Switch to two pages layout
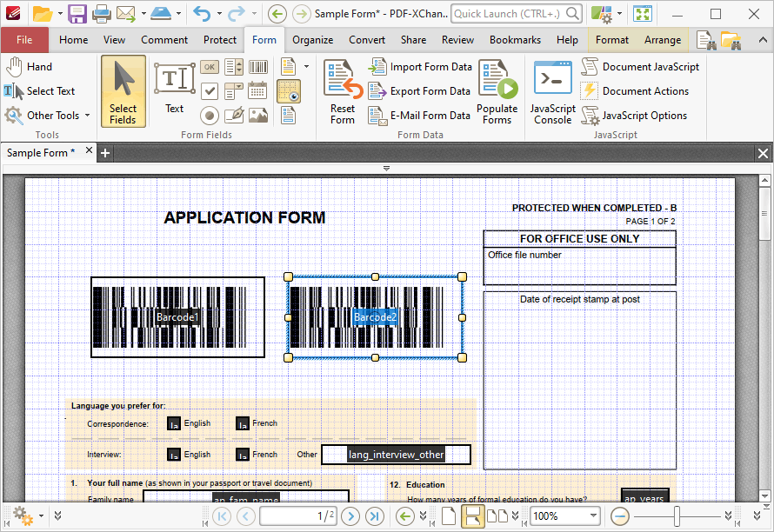 (497, 516)
